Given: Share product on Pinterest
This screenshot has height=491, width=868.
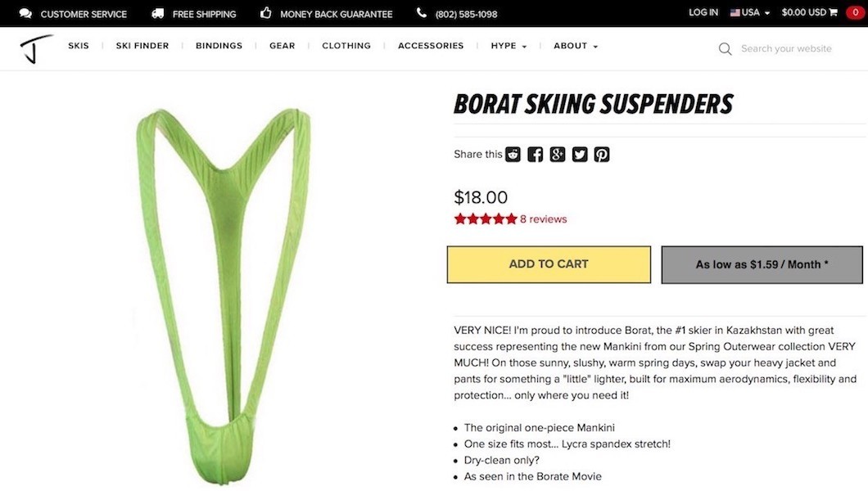Looking at the screenshot, I should 602,155.
